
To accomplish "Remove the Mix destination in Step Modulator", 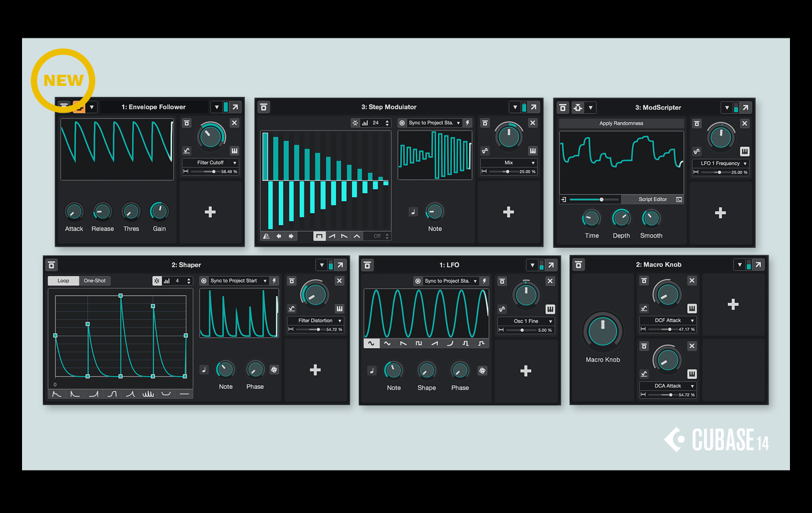I will tap(532, 123).
